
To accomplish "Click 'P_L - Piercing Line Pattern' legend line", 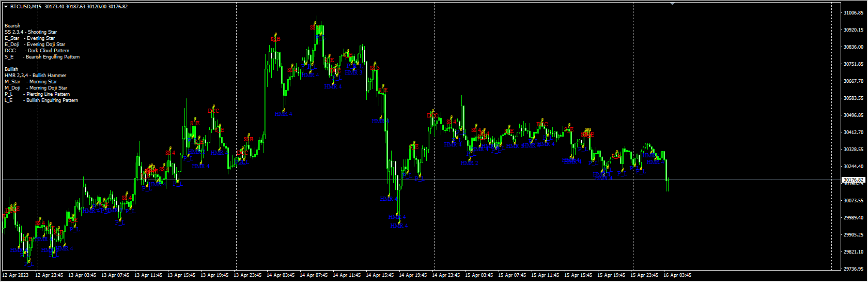I will click(37, 94).
